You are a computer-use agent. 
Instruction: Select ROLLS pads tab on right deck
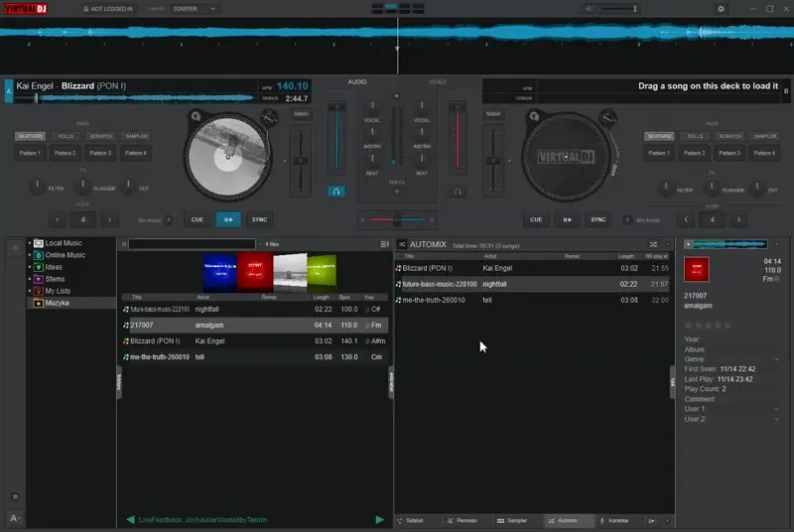click(x=695, y=136)
